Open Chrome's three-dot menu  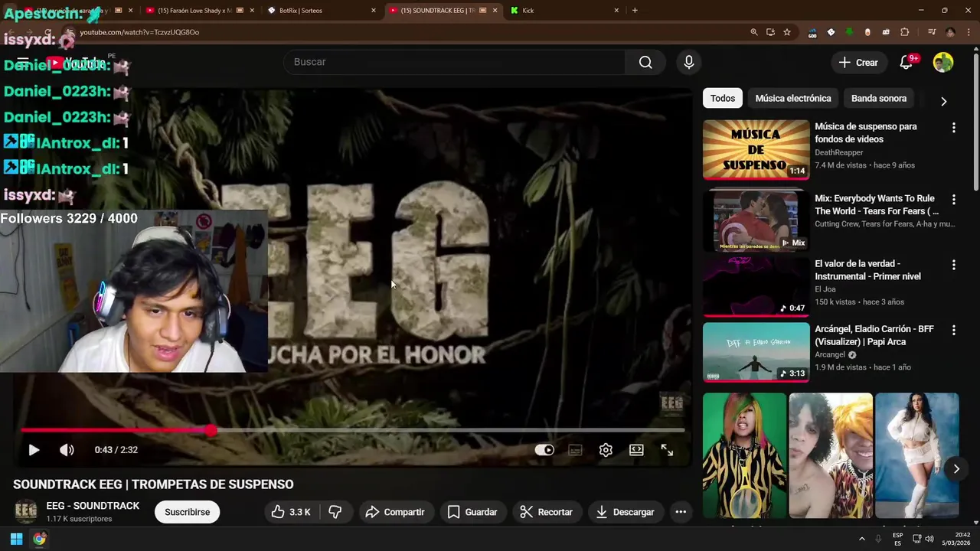(x=967, y=32)
